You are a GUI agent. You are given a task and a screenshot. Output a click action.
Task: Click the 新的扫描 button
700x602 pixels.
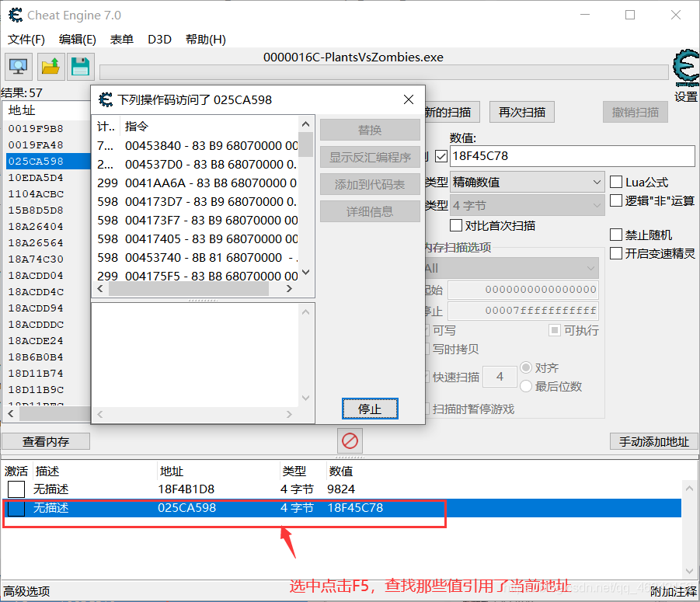(452, 112)
